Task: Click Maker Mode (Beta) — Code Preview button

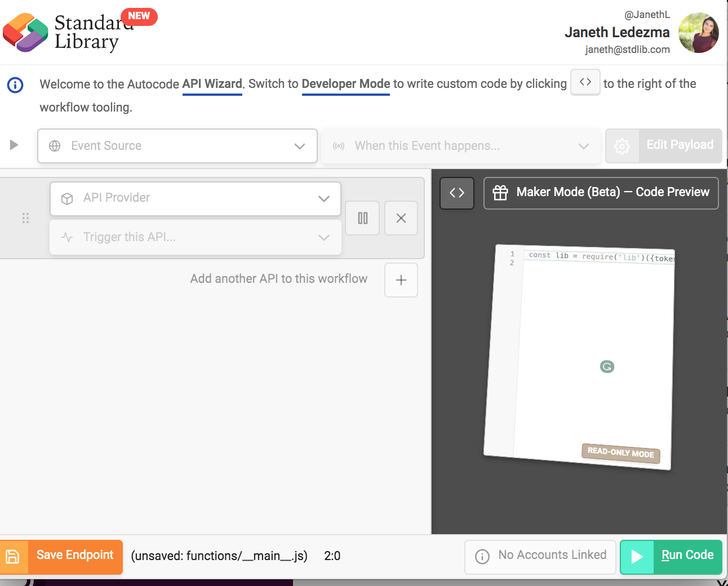Action: coord(601,193)
